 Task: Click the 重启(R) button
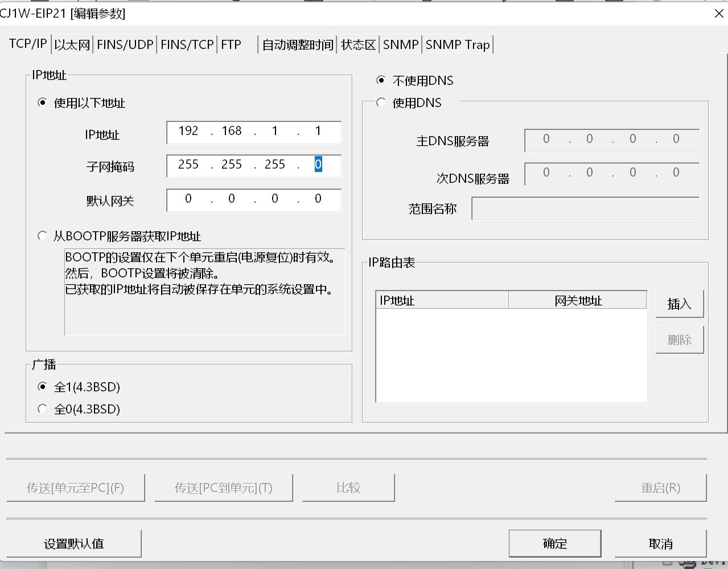661,488
